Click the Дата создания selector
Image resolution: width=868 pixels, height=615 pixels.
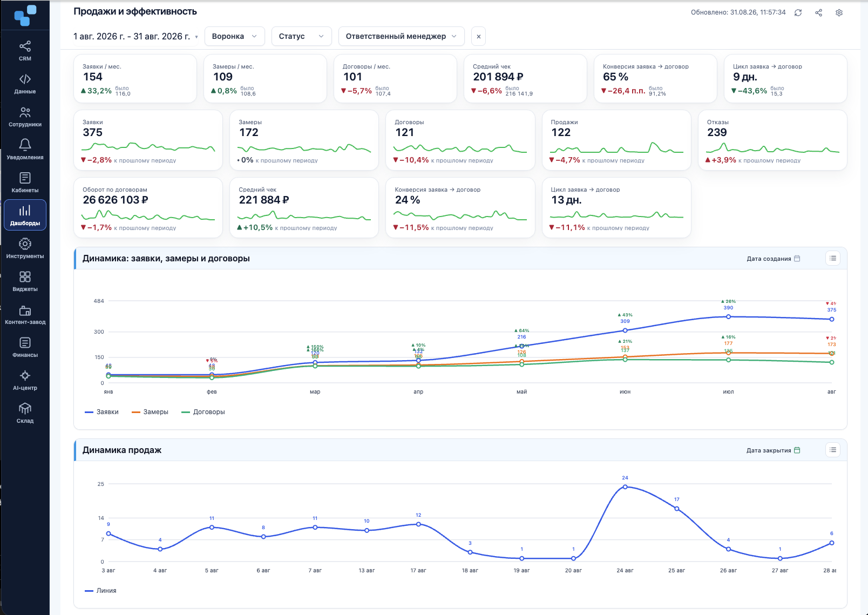click(x=773, y=259)
